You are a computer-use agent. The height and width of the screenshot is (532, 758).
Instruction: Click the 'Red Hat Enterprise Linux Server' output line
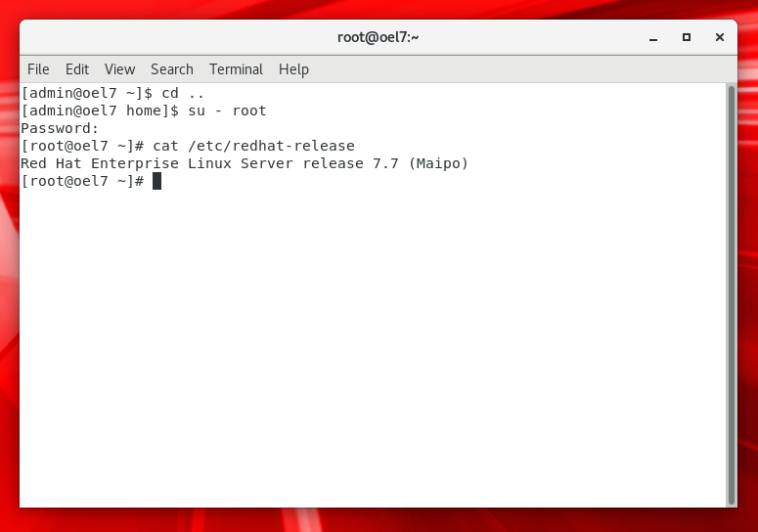pyautogui.click(x=245, y=163)
